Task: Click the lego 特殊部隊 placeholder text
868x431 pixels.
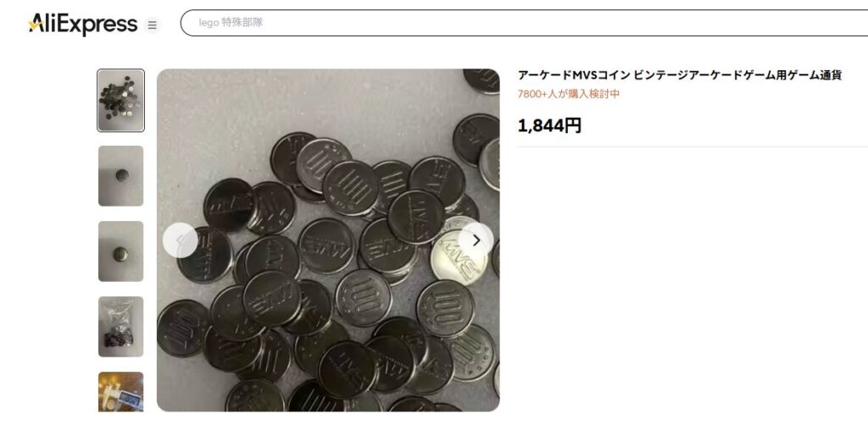Action: coord(231,23)
